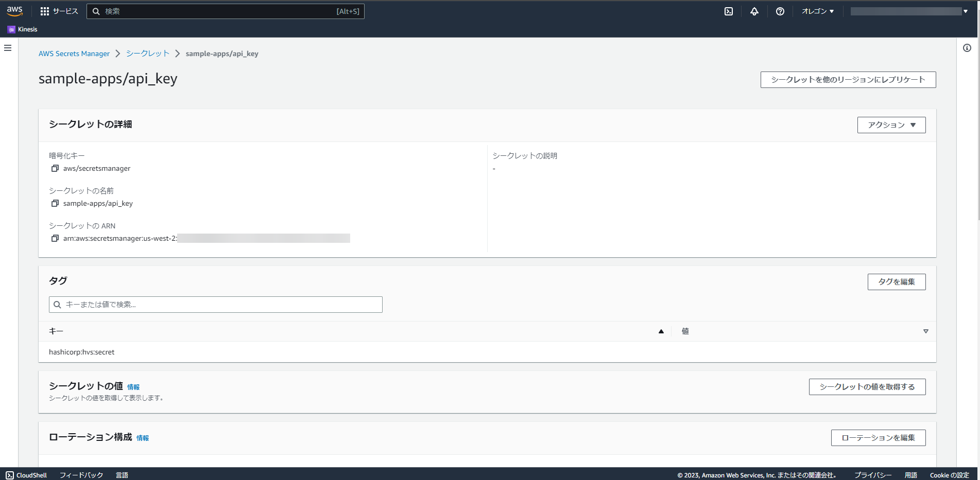
Task: Click the サービス menu label
Action: coord(65,11)
